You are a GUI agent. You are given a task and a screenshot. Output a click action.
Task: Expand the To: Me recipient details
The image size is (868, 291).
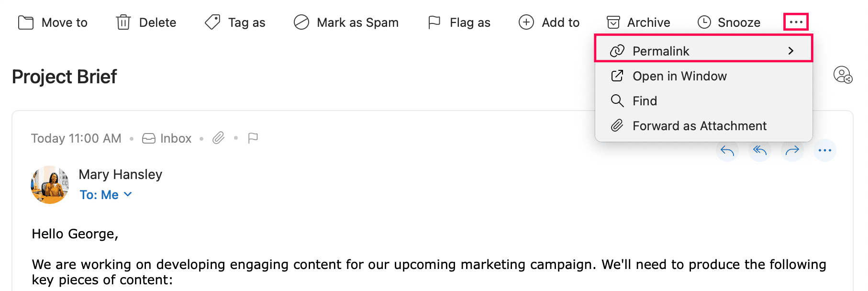(x=106, y=195)
